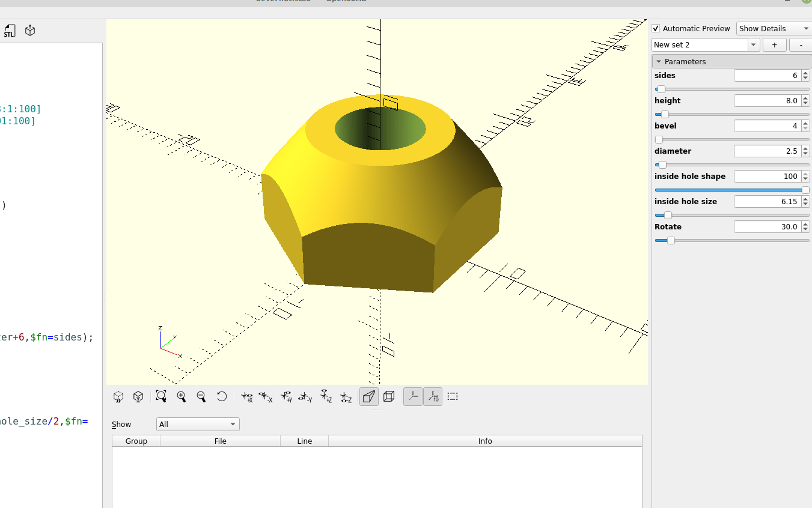The height and width of the screenshot is (508, 812).
Task: Open the Show Details dropdown
Action: [774, 28]
